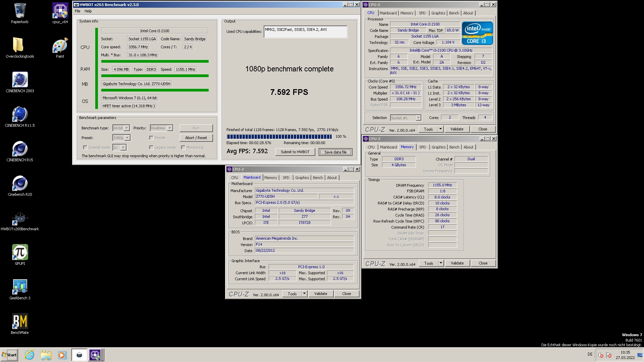
Task: Open the Help menu in HWBOT x265
Action: coord(88,11)
